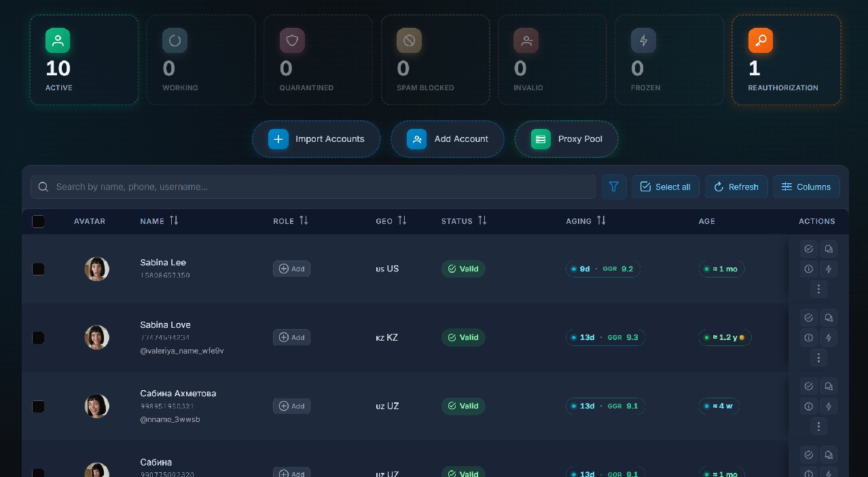The width and height of the screenshot is (868, 477).
Task: Click the check-circle action for Sabina Lee
Action: tap(808, 249)
